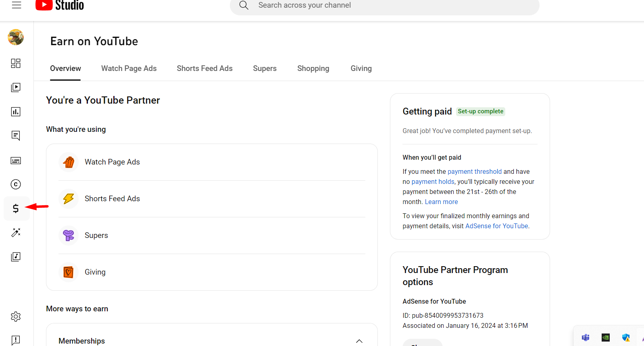Viewport: 644px width, 346px height.
Task: Click the AdSense ID pub-8540099953731673 text
Action: [443, 315]
